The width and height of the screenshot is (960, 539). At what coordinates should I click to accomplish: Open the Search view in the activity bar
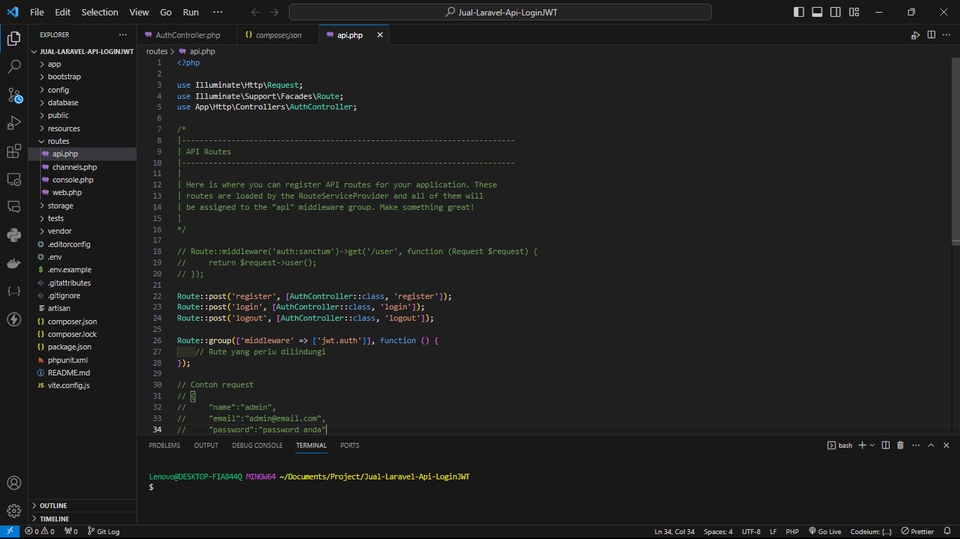click(14, 67)
